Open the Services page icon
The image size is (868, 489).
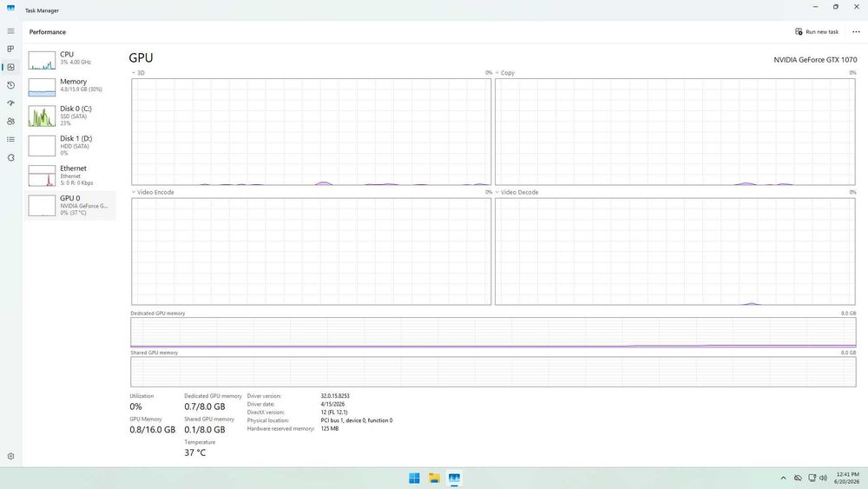click(x=10, y=158)
